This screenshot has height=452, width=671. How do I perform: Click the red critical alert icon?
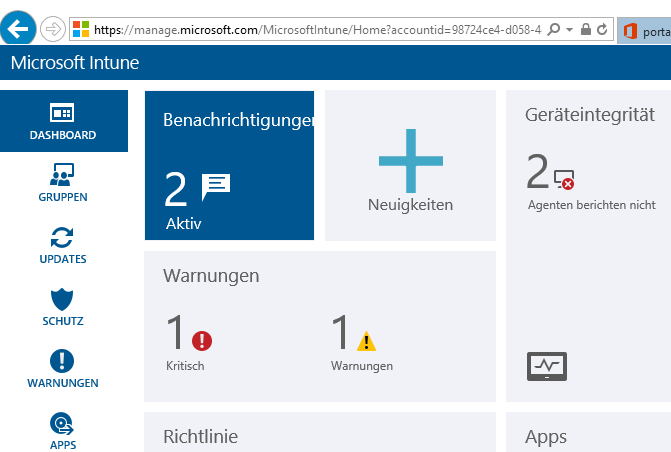point(202,341)
